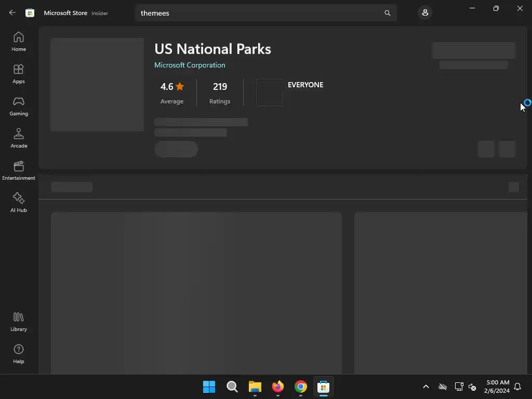Open the user account profile icon
Viewport: 532px width, 399px height.
425,13
